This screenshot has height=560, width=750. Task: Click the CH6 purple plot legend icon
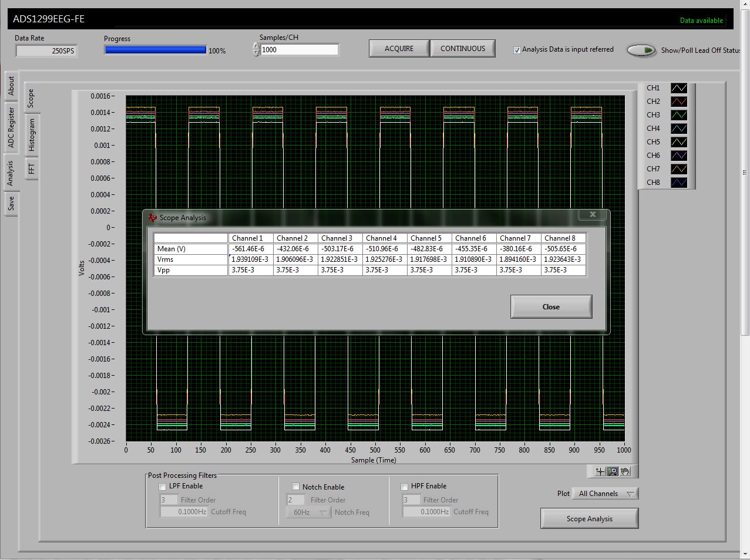679,156
